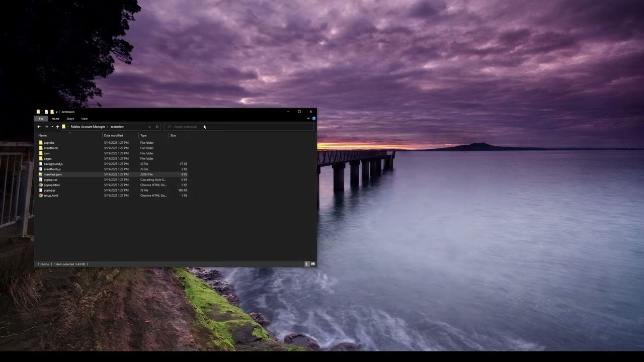The height and width of the screenshot is (362, 644).
Task: Switch to Details view layout icon
Action: point(307,264)
